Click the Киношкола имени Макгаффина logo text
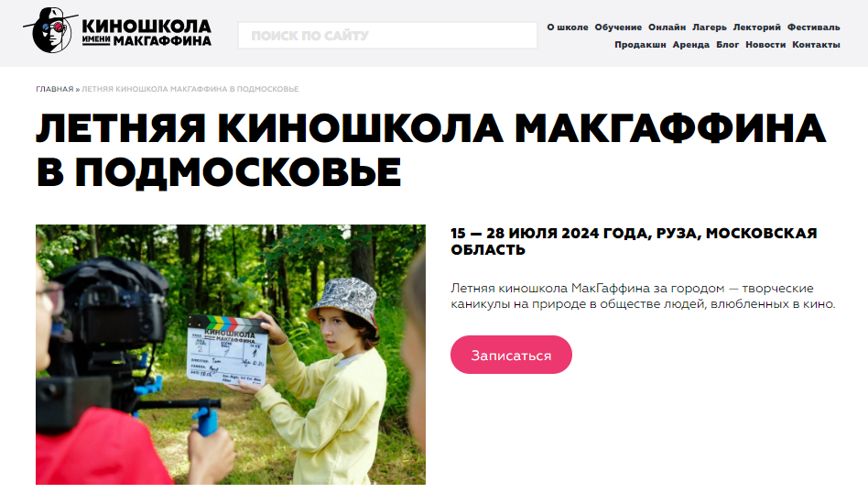 tap(146, 33)
